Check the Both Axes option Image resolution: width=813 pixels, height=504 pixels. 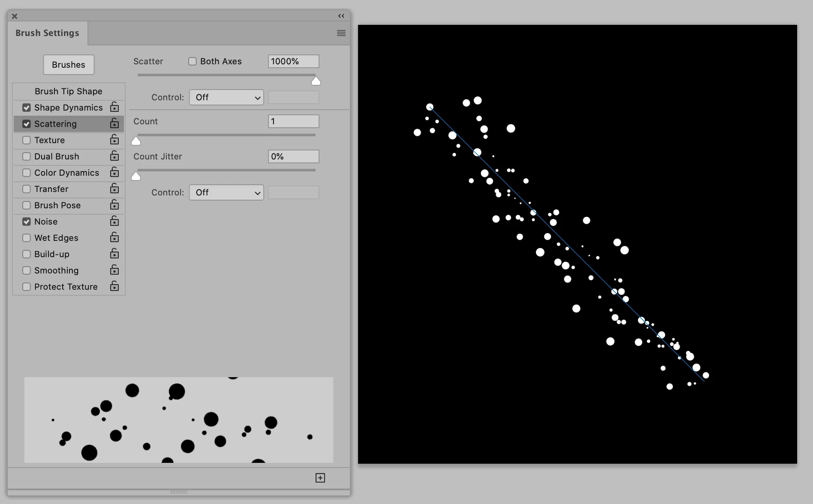(x=193, y=61)
